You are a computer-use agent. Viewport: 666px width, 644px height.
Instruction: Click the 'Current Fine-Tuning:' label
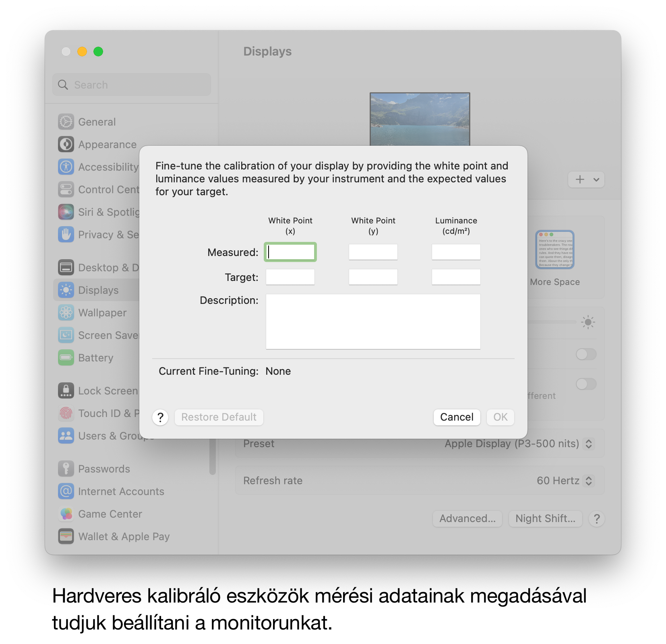[209, 371]
